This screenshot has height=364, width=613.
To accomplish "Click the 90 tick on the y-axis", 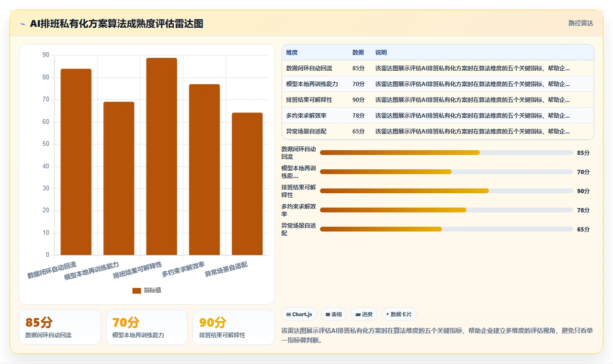I will (x=46, y=55).
